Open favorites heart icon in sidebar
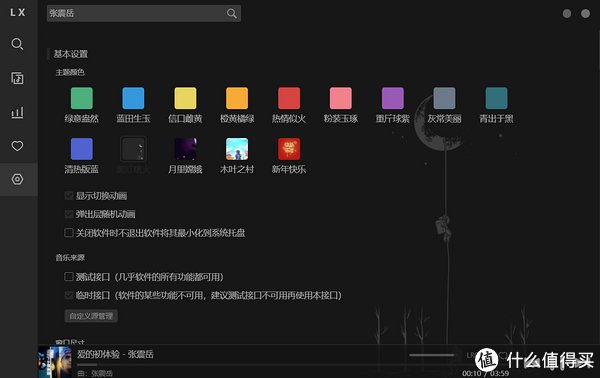The height and width of the screenshot is (378, 600). (x=17, y=146)
